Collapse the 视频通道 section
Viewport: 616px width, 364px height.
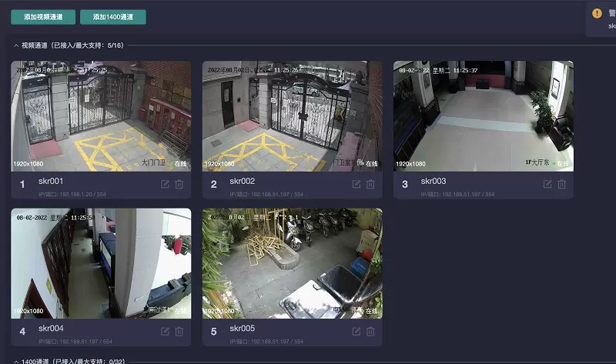[x=16, y=45]
